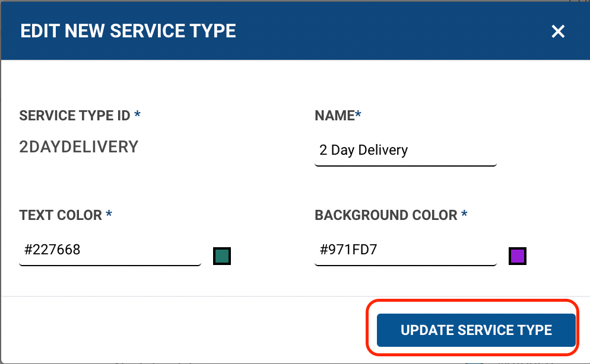Click the Text Color label
Image resolution: width=590 pixels, height=364 pixels.
pos(61,215)
